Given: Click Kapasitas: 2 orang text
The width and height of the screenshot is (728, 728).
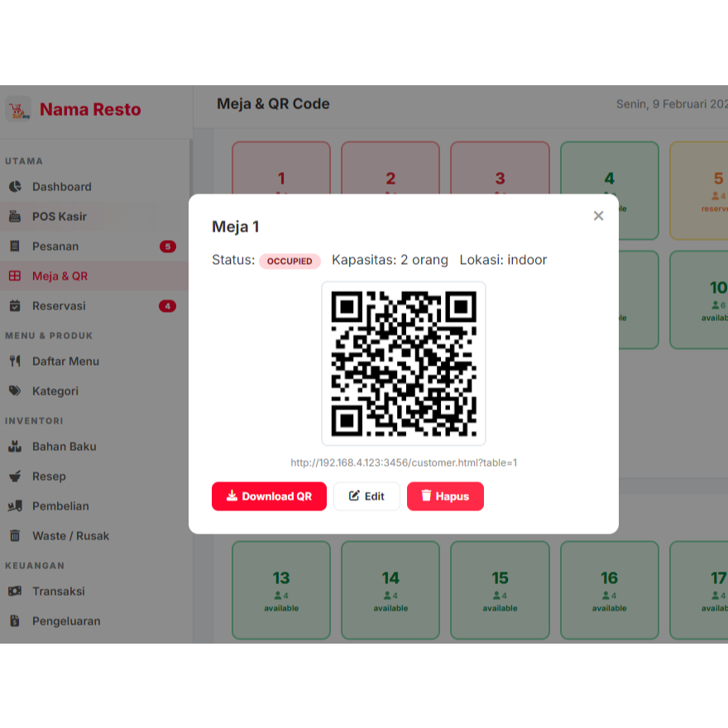Looking at the screenshot, I should pyautogui.click(x=390, y=260).
